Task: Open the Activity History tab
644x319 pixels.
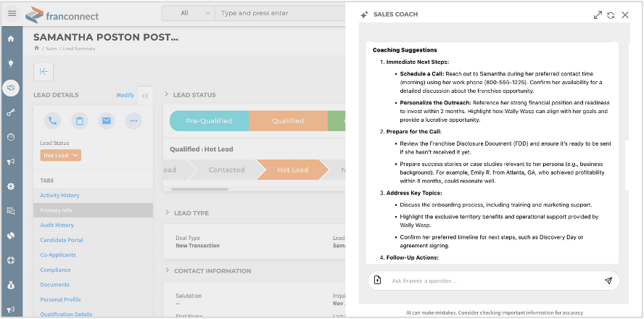Action: (60, 195)
